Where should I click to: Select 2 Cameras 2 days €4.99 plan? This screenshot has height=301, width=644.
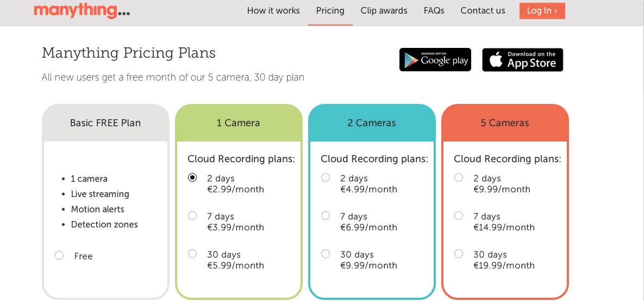326,177
